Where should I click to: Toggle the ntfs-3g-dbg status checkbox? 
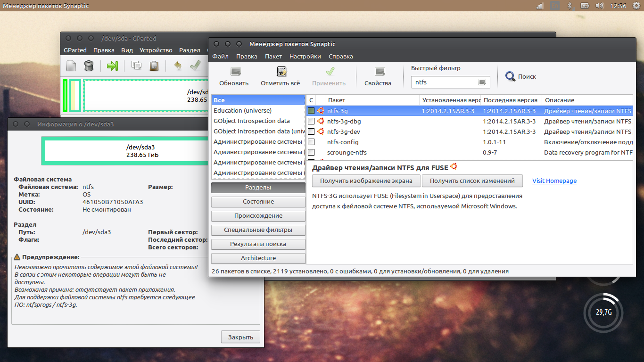(311, 121)
